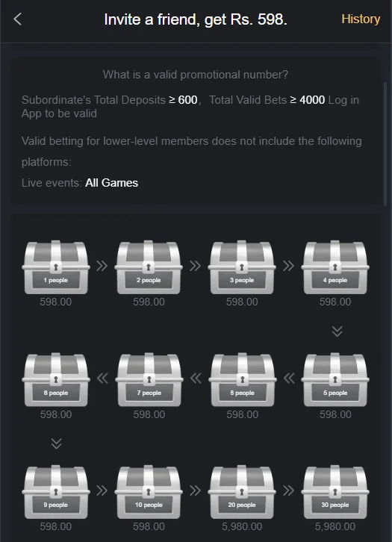This screenshot has width=392, height=542.
Task: Go back using the top-left arrow
Action: [17, 19]
